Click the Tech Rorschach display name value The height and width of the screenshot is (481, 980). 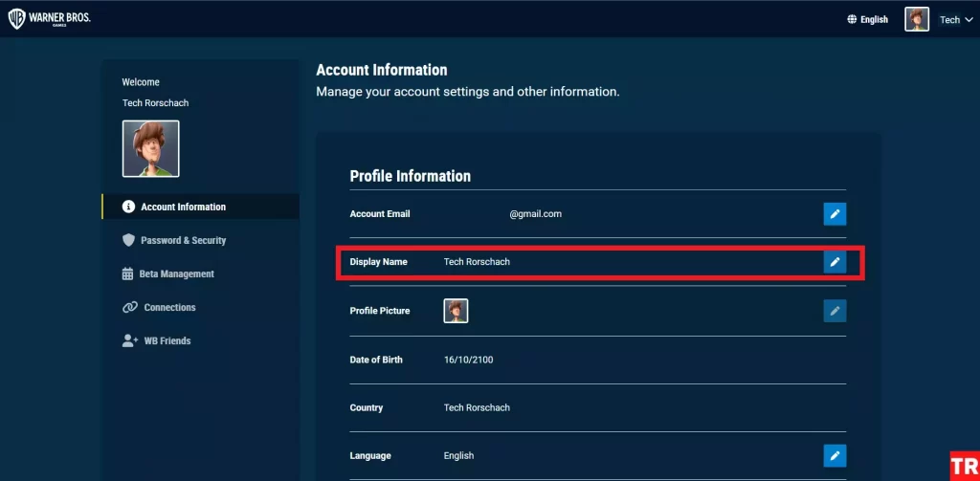point(477,262)
